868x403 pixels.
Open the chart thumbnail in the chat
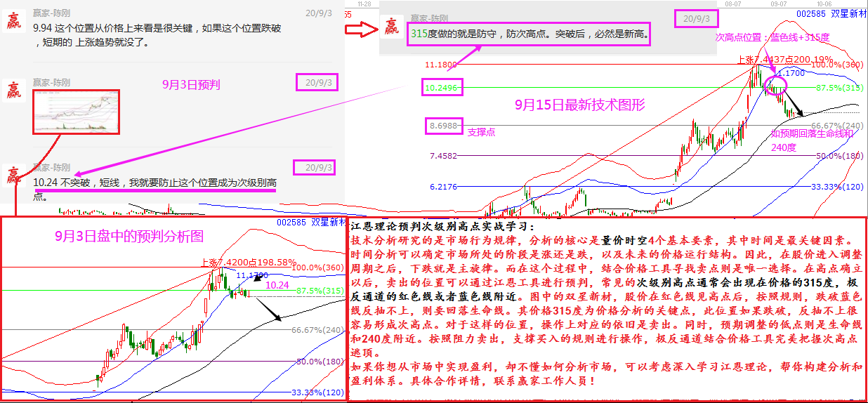click(x=77, y=112)
